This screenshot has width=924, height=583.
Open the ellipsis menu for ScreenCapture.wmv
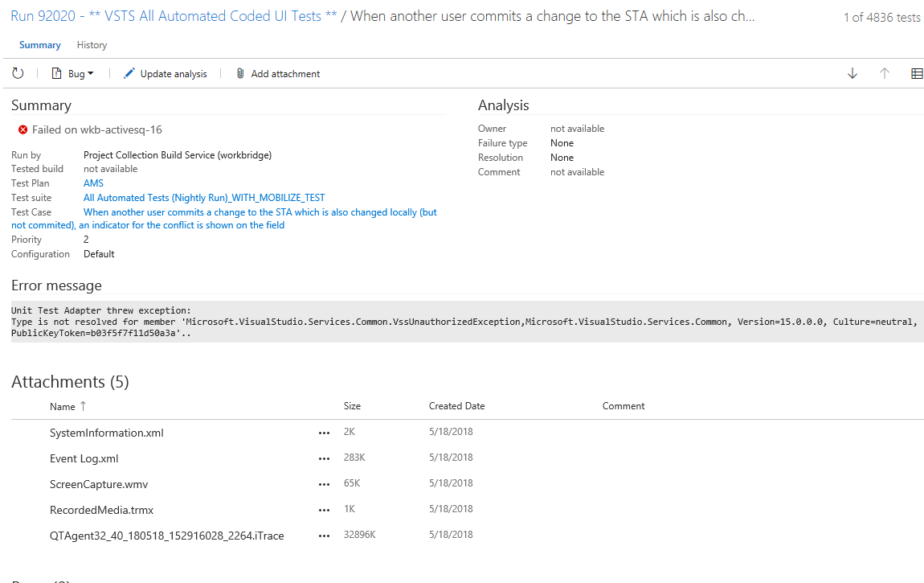[x=324, y=484]
